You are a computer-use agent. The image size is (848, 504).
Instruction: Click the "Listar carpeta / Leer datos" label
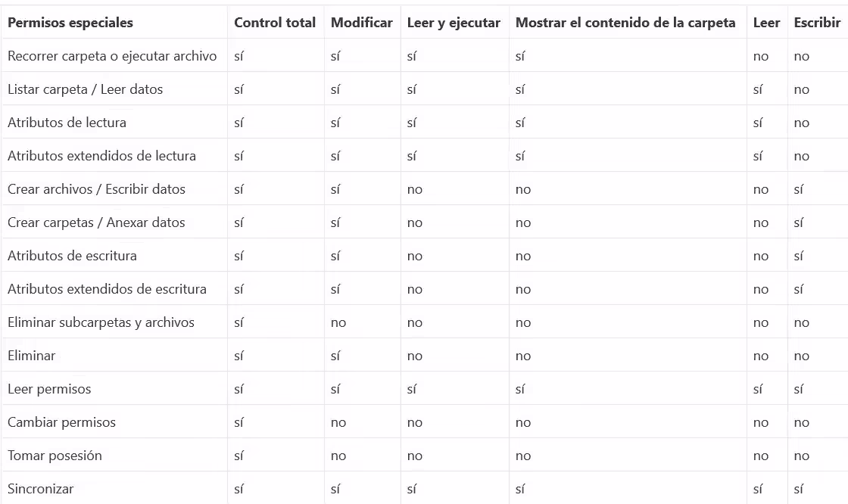85,89
